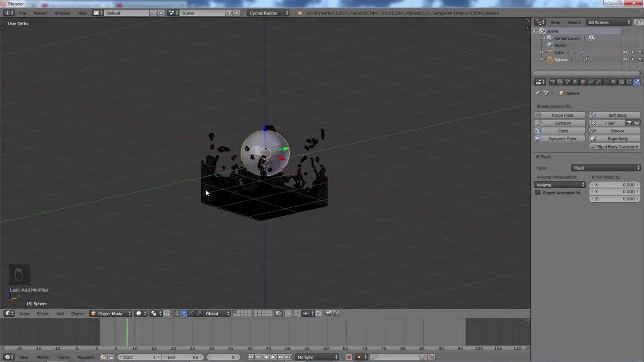
Task: Toggle Cube visibility eye in outliner
Action: click(625, 52)
